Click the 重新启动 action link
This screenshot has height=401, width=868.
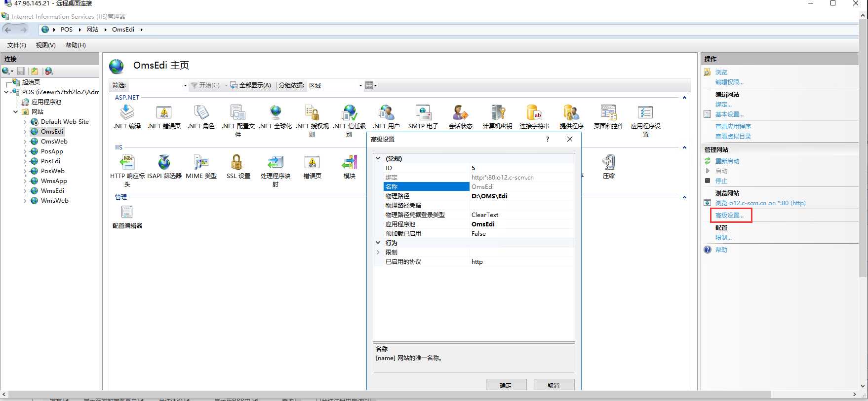coord(727,161)
